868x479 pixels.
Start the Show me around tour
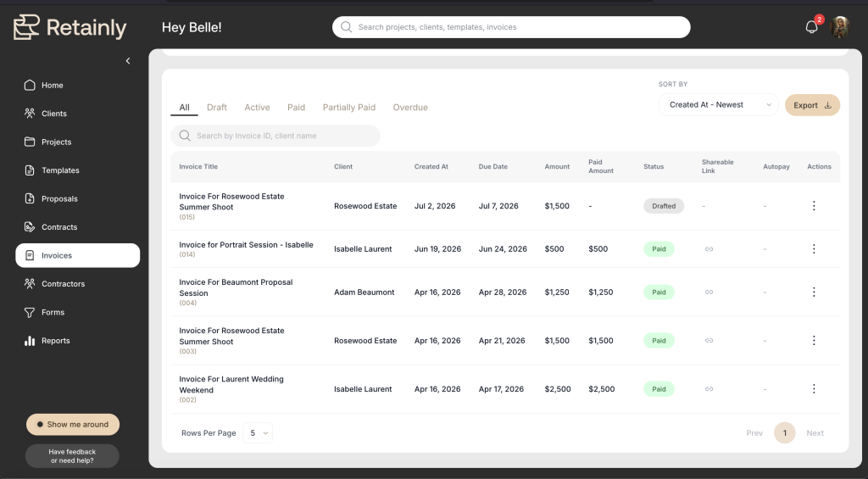pos(73,425)
